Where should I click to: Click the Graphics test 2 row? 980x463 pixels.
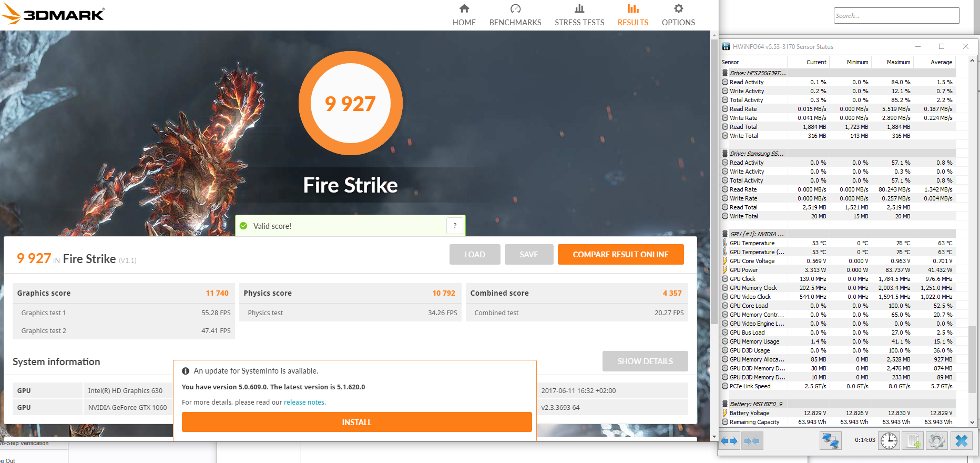(124, 330)
